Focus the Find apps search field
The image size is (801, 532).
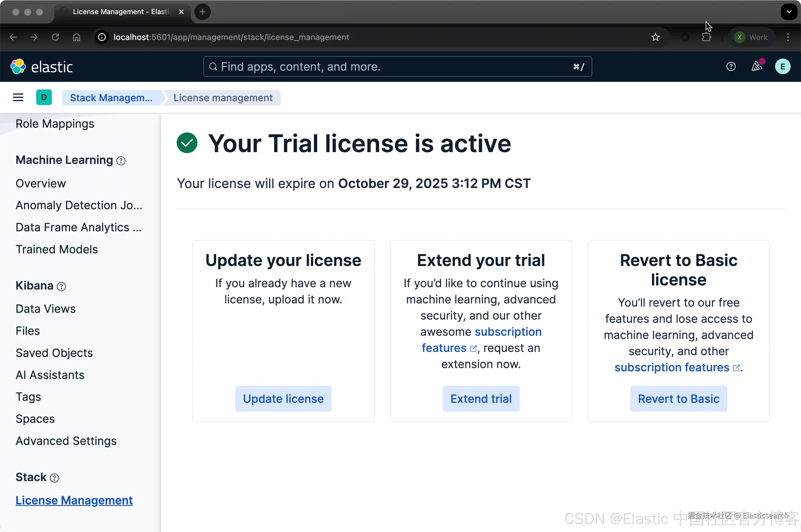(x=398, y=66)
